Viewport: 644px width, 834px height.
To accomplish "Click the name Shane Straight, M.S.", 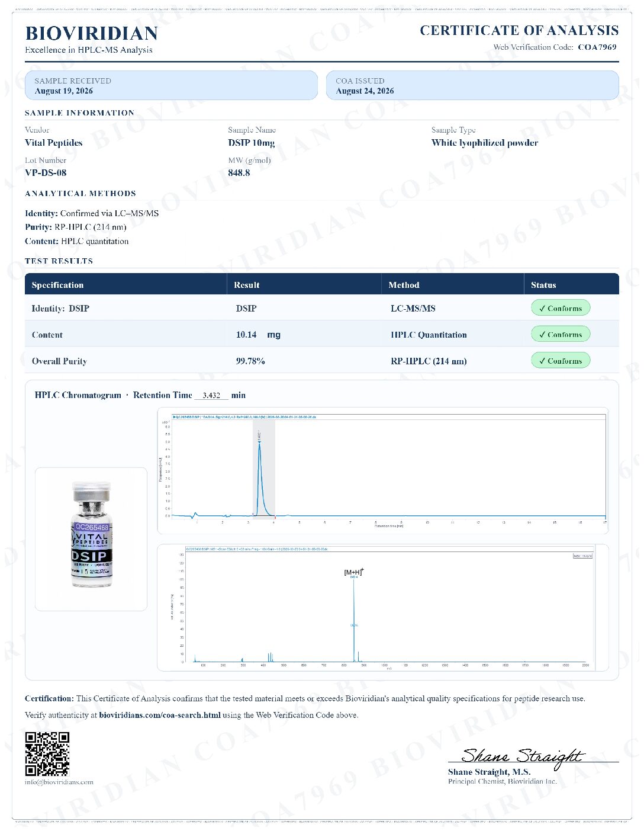I will pos(489,772).
